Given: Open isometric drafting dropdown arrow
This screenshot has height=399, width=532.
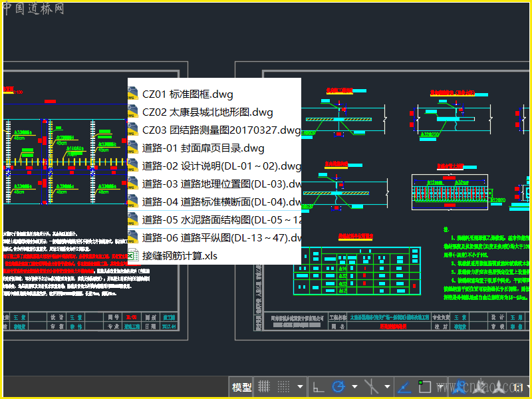Looking at the screenshot, I should click(x=388, y=386).
